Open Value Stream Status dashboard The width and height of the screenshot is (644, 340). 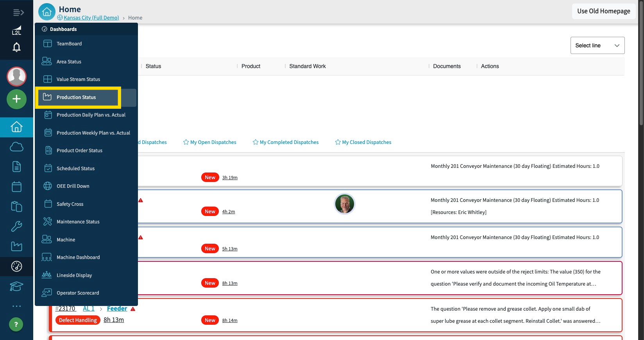pos(86,79)
